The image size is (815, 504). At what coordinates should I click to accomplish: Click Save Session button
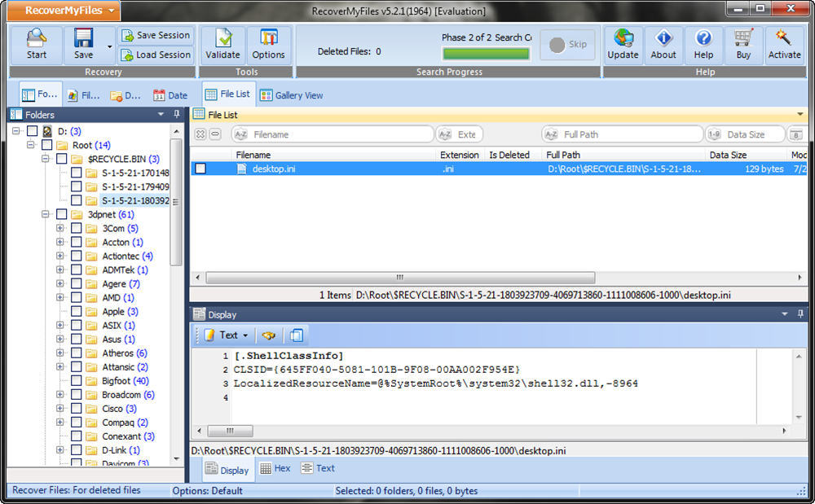(156, 35)
